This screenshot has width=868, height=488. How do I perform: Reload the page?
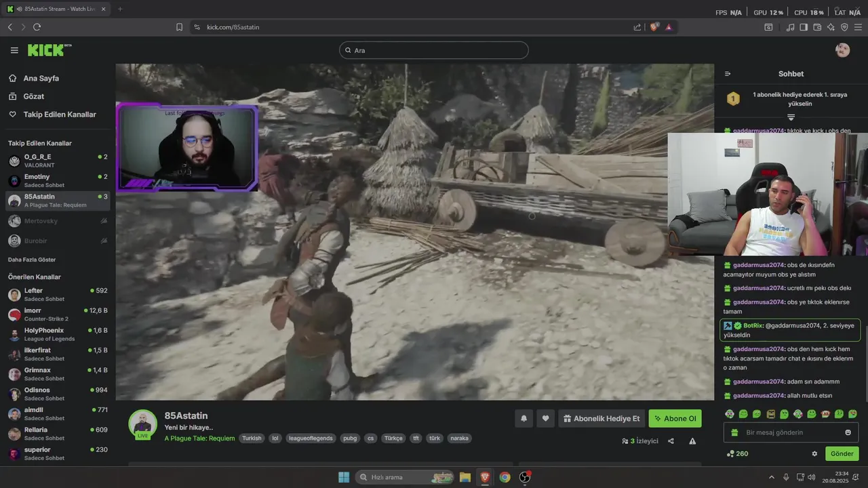(37, 27)
